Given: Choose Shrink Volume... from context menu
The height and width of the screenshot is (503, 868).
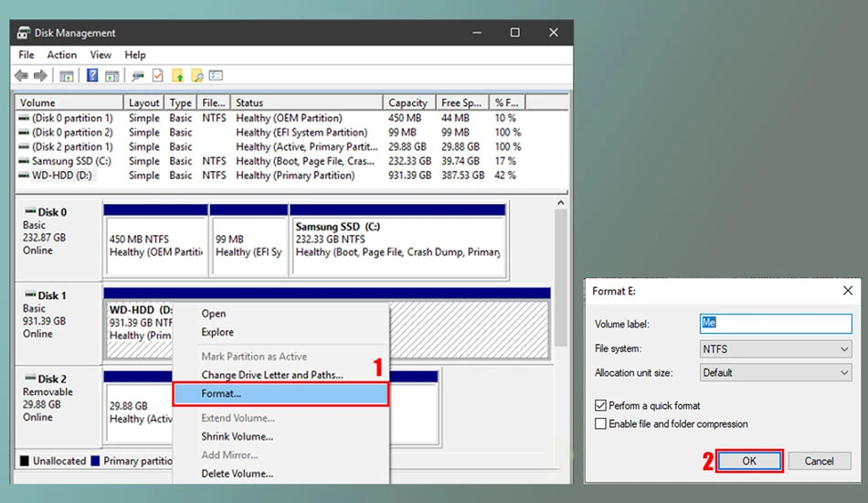Looking at the screenshot, I should 237,436.
